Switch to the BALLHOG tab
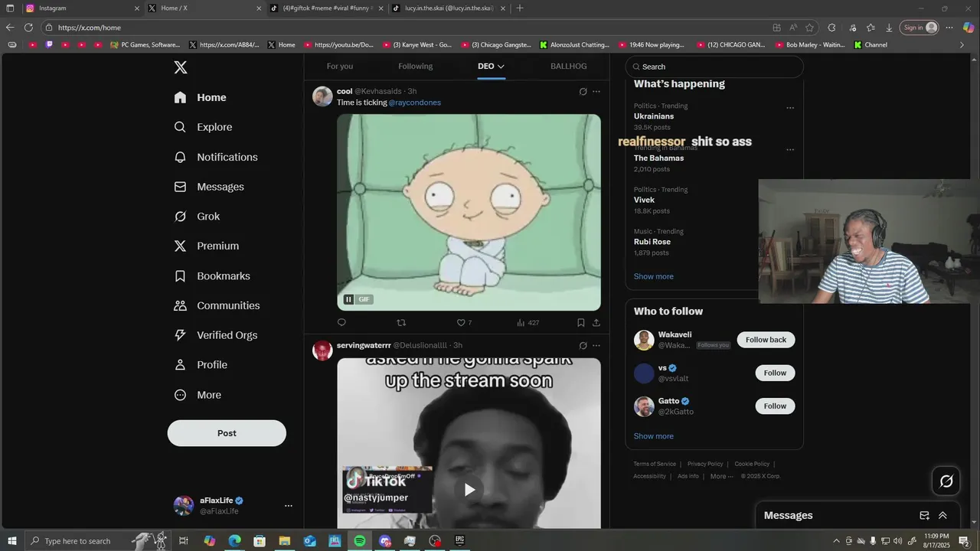This screenshot has width=980, height=551. pos(569,67)
